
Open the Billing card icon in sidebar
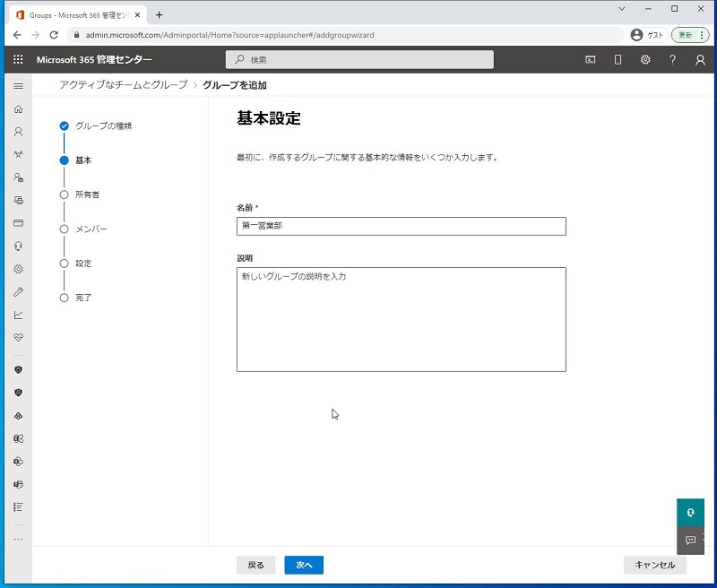tap(18, 223)
